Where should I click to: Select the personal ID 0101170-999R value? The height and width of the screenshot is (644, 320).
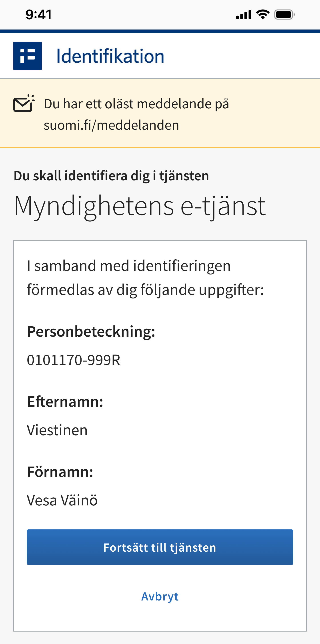coord(74,360)
